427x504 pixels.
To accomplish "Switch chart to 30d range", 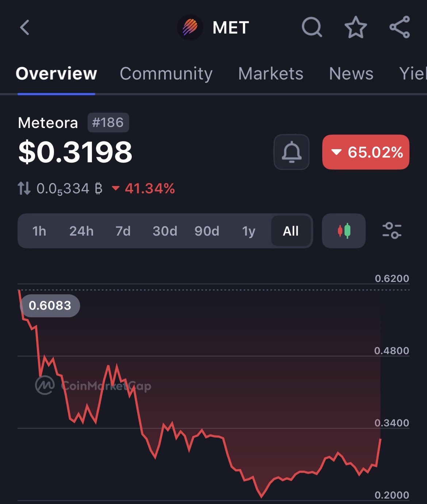I will click(165, 231).
